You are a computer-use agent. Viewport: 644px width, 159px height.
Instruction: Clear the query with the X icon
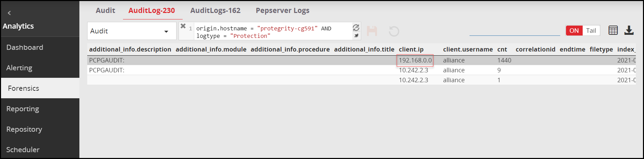(x=183, y=26)
